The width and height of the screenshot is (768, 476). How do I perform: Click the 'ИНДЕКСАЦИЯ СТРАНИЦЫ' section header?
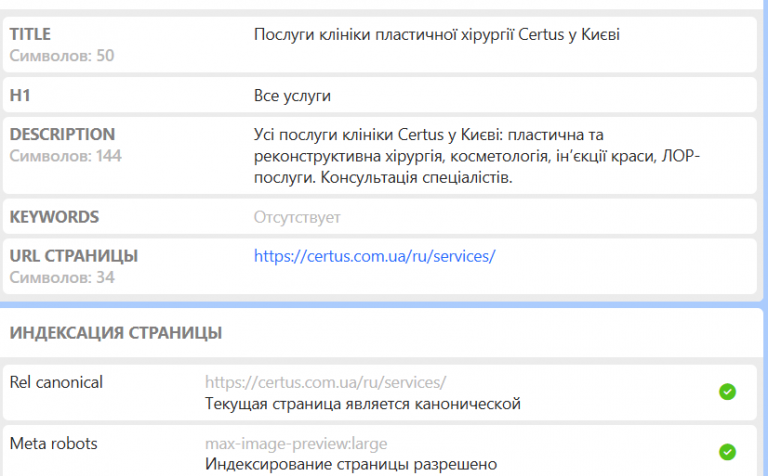click(x=116, y=333)
